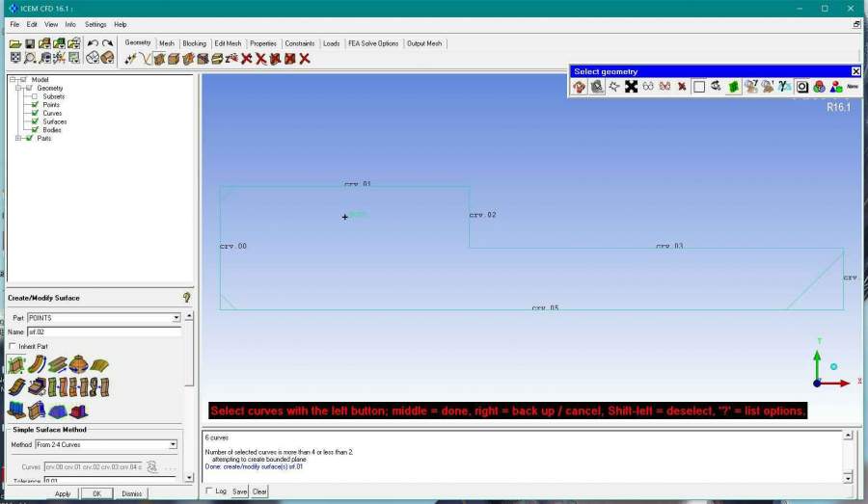Click the select-all black X icon in Select geometry

pyautogui.click(x=631, y=87)
